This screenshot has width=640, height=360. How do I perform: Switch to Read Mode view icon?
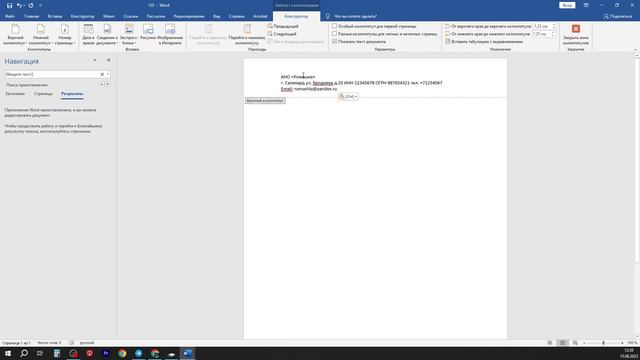click(550, 343)
